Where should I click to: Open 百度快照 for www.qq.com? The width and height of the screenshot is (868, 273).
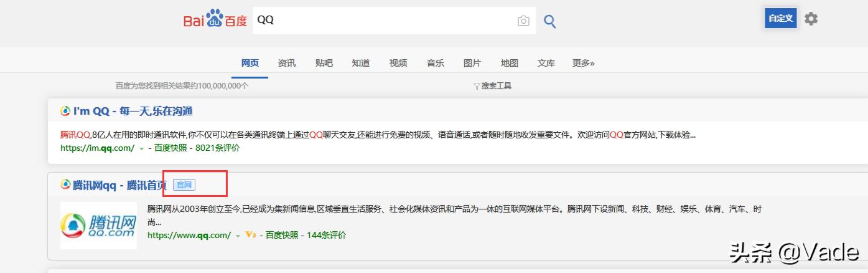[x=282, y=235]
